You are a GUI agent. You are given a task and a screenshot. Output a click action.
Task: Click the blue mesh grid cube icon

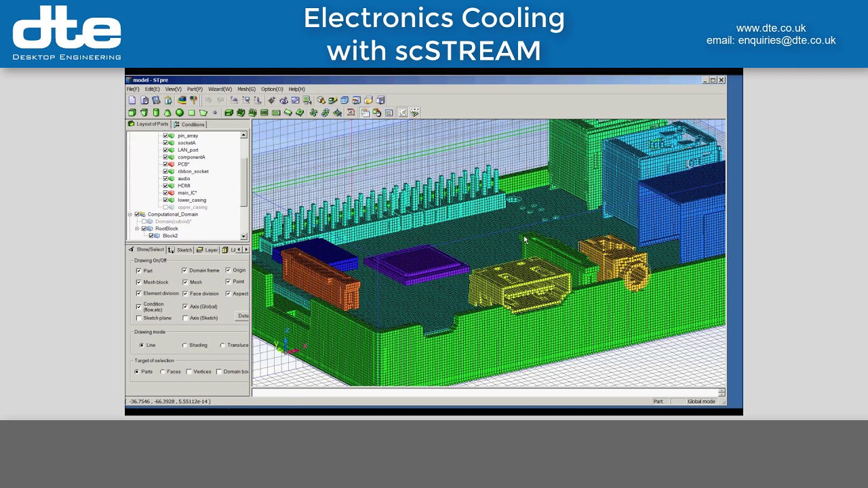pos(344,100)
